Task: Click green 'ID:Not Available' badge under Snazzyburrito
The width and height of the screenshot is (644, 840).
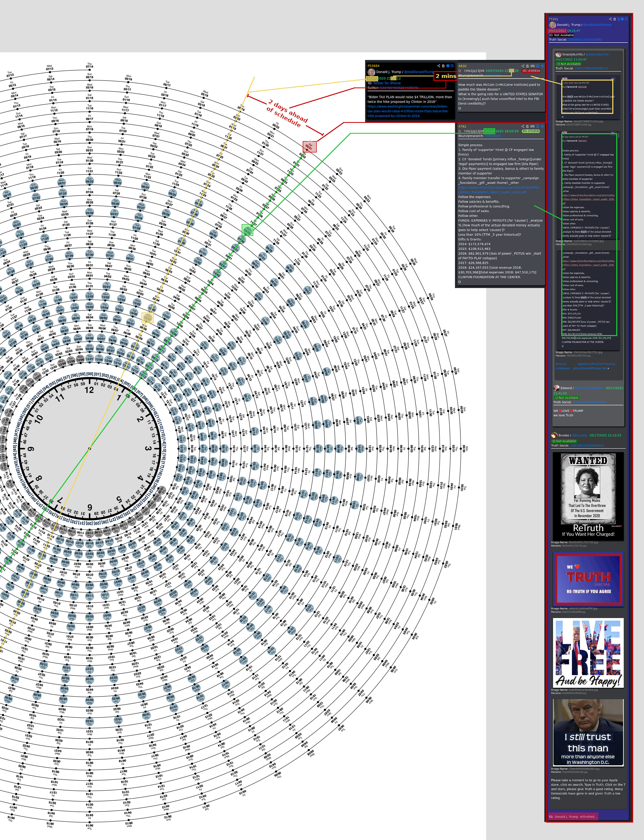Action: pyautogui.click(x=568, y=64)
